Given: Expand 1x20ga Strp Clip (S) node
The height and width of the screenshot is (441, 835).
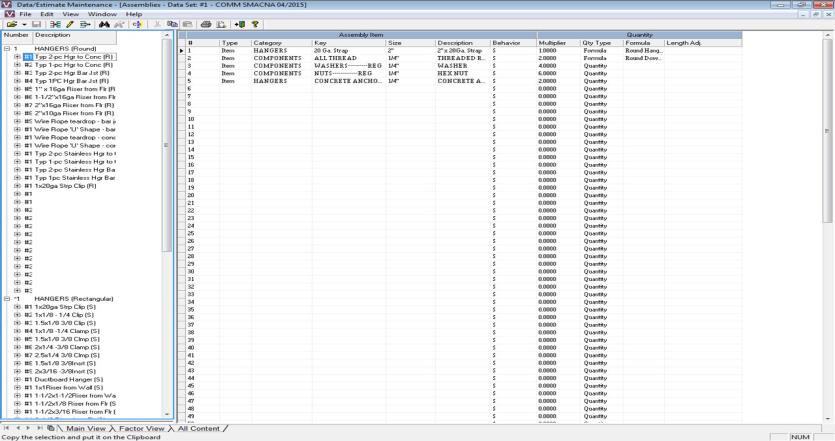Looking at the screenshot, I should 17,307.
